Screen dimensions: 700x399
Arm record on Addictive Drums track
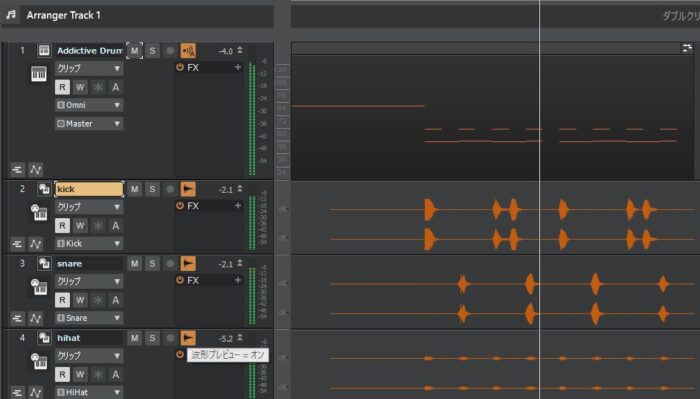(170, 50)
